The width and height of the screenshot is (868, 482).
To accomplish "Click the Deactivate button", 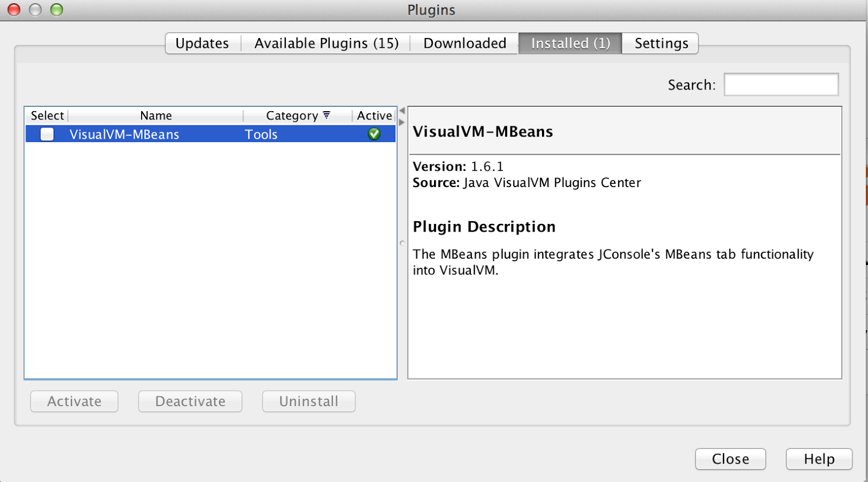I will point(190,401).
